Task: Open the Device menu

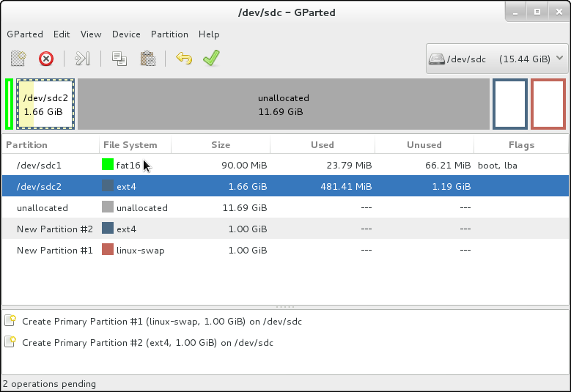Action: [126, 34]
